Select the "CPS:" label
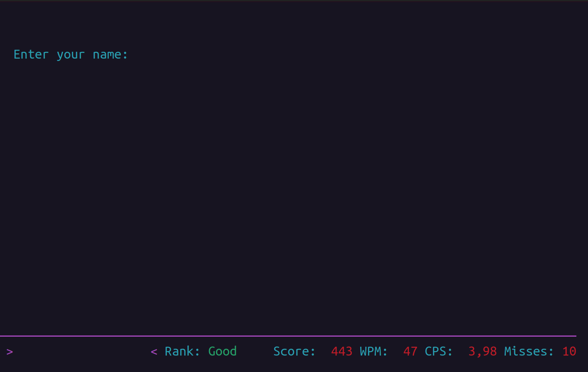 click(x=438, y=351)
